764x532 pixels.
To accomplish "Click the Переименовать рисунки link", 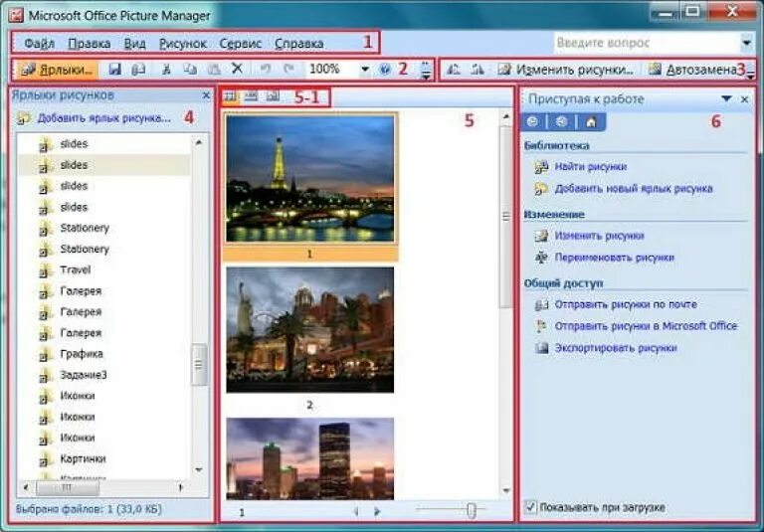I will [x=614, y=258].
